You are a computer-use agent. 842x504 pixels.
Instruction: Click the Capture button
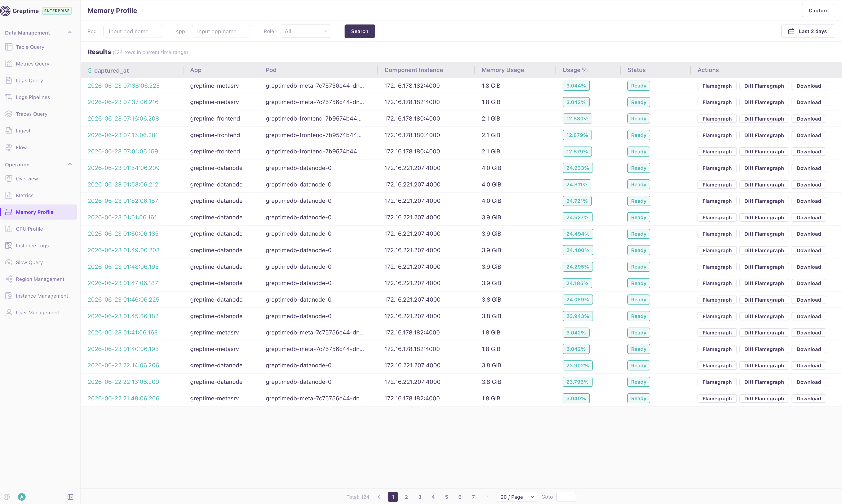(818, 10)
